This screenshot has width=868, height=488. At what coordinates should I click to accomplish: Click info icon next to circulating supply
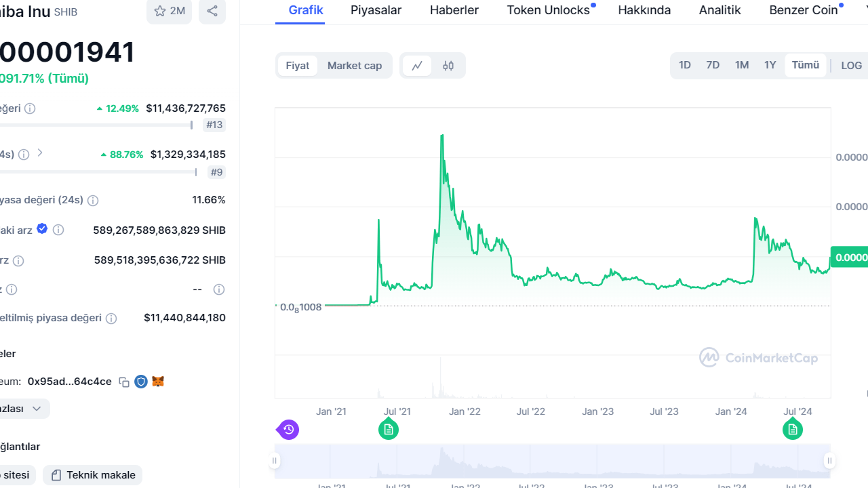click(x=58, y=230)
